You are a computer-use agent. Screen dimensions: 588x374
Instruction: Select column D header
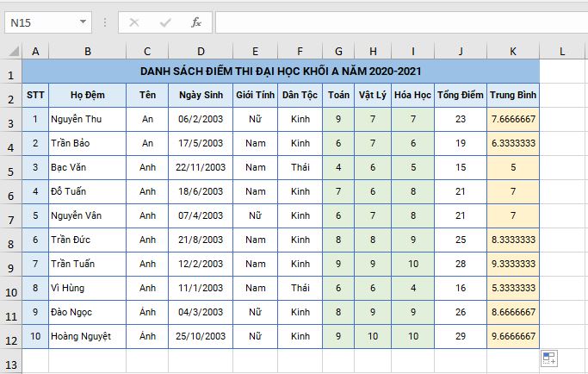click(x=201, y=51)
